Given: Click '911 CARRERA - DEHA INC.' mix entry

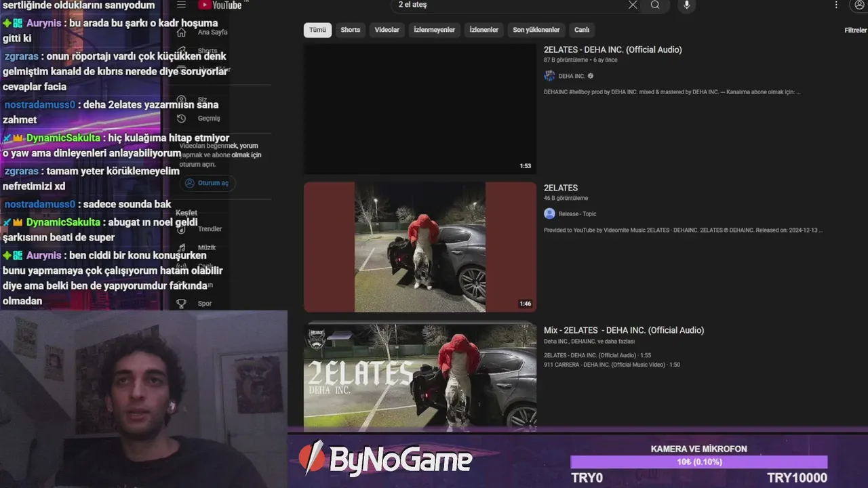Looking at the screenshot, I should pos(612,365).
